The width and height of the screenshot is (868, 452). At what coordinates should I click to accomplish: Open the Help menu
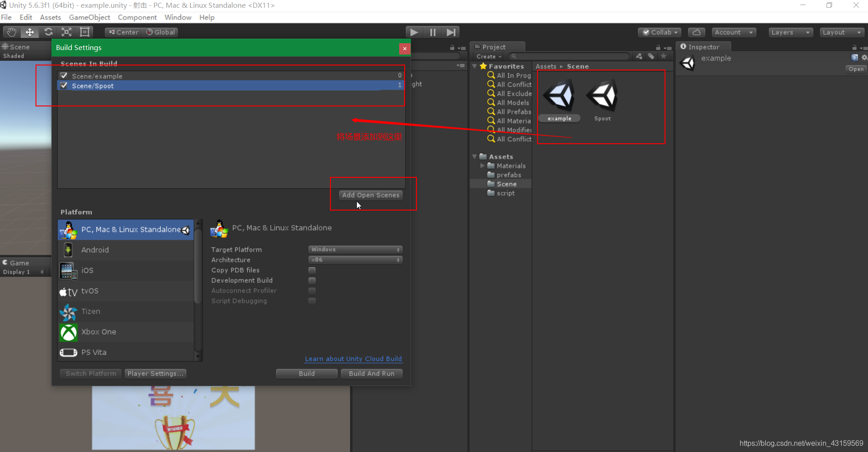point(207,17)
